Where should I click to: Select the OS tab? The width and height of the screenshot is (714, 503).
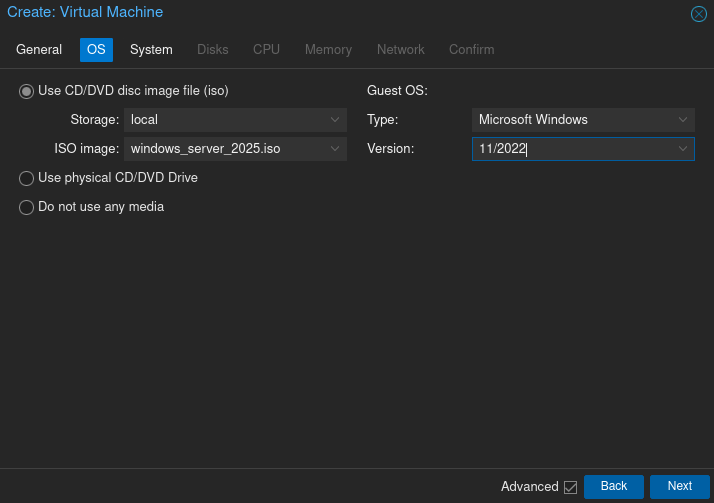[x=96, y=50]
